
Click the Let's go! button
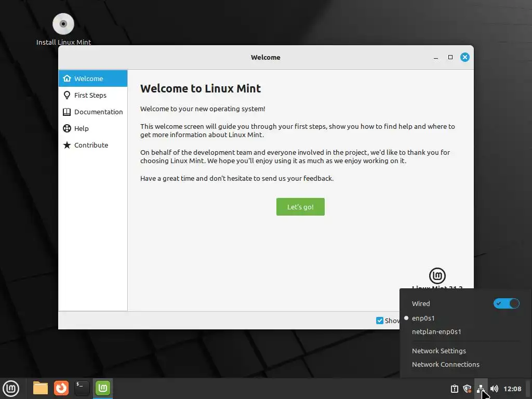point(300,207)
